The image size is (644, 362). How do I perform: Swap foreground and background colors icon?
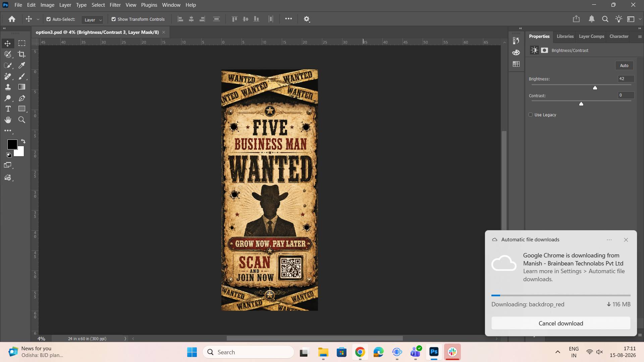(x=23, y=141)
